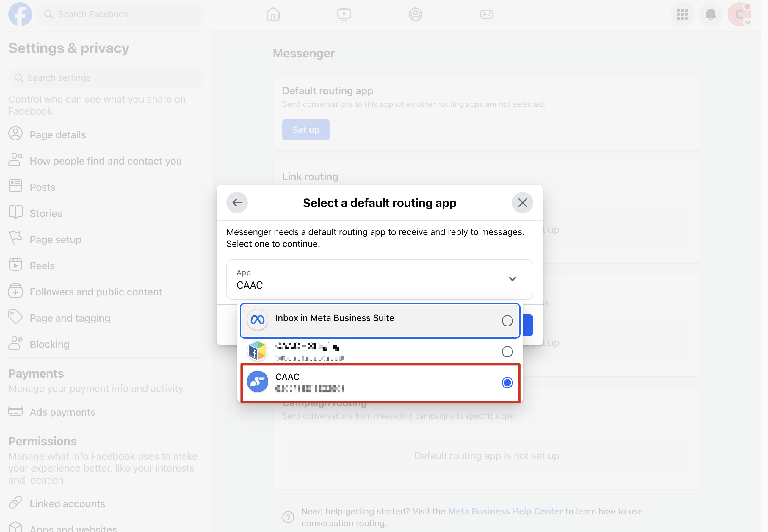Click the Meta logo beside Inbox option
The height and width of the screenshot is (532, 768).
pyautogui.click(x=257, y=320)
